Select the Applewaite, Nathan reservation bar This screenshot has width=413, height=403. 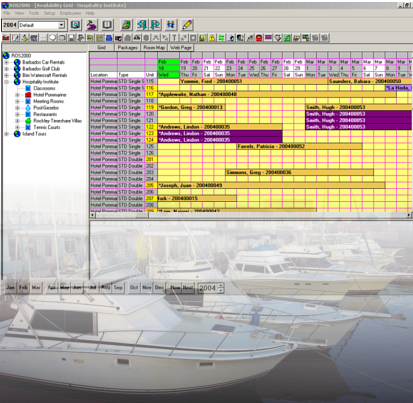pos(277,94)
